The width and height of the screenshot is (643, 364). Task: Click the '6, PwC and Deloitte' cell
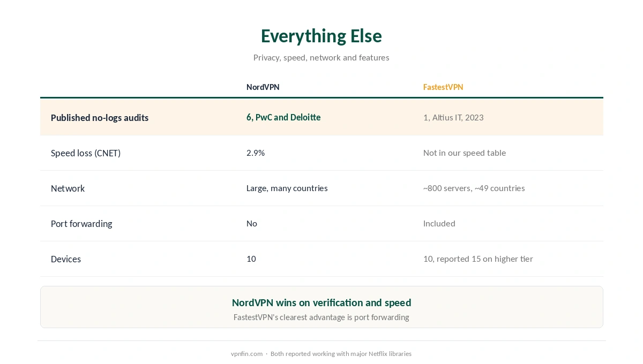(x=283, y=117)
